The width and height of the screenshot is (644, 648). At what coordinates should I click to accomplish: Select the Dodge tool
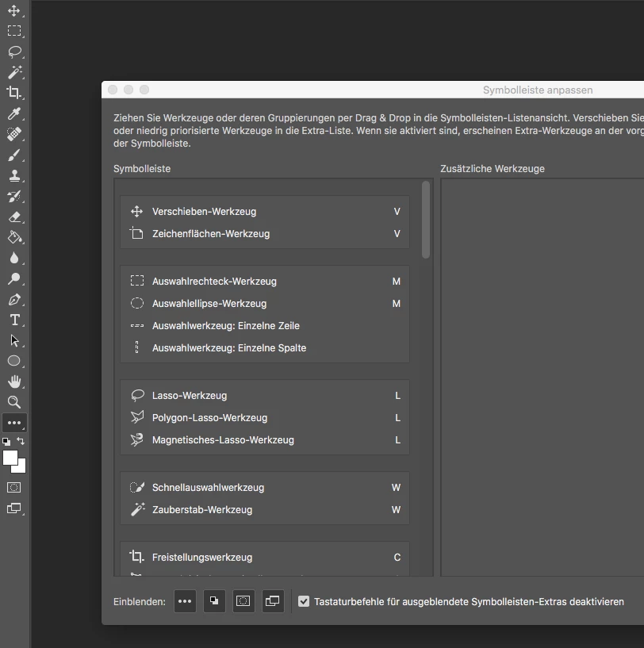click(x=14, y=279)
